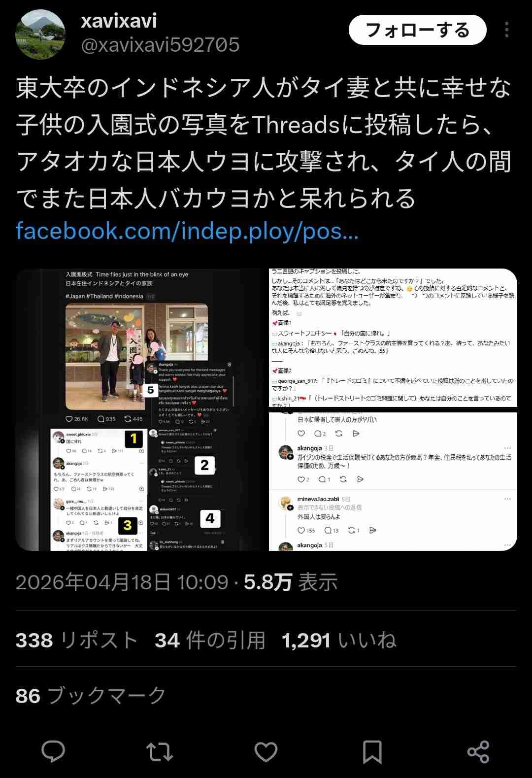The height and width of the screenshot is (778, 532).
Task: Tap the フォローする follow button
Action: point(417,30)
